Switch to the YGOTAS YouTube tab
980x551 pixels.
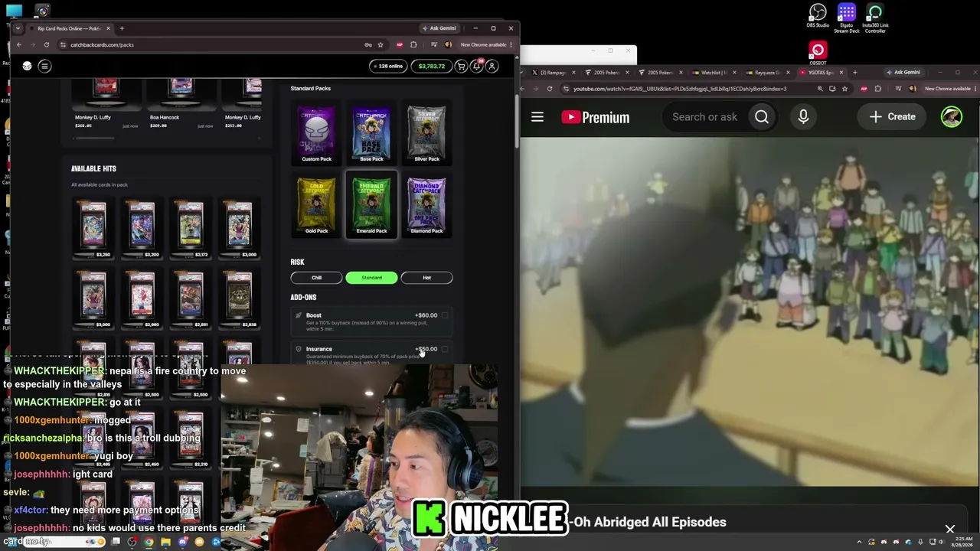pos(822,73)
